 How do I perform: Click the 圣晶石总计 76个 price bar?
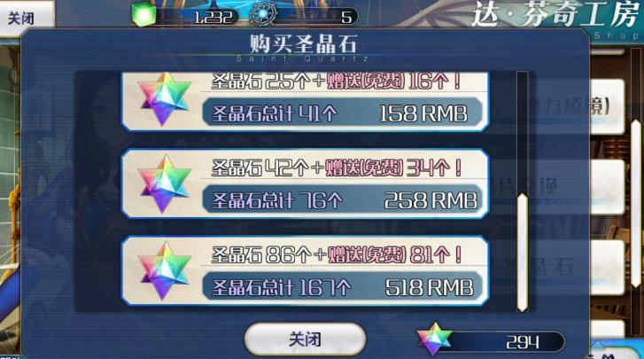click(x=342, y=200)
